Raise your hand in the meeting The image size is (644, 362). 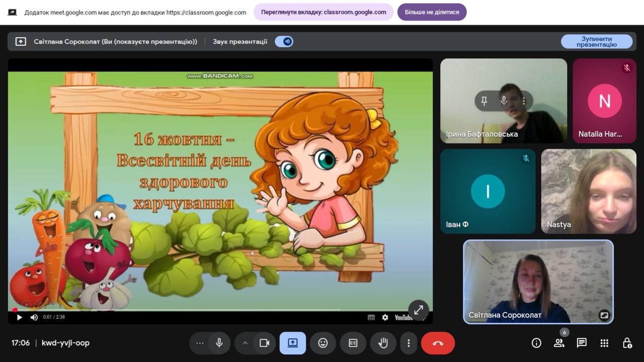383,343
